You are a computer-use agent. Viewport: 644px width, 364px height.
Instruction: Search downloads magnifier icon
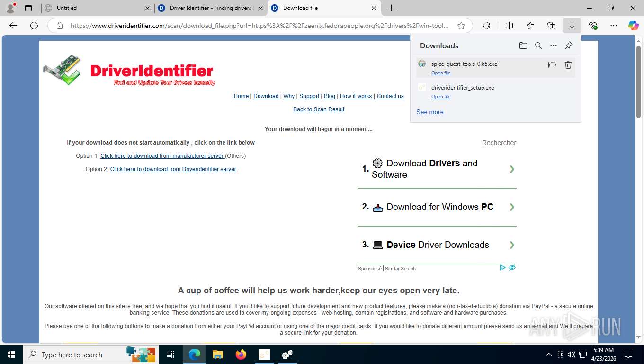(538, 45)
